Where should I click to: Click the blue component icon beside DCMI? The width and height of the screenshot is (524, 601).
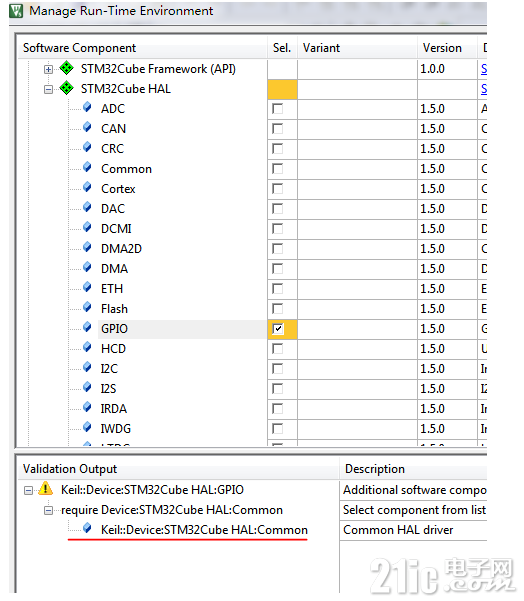[x=87, y=227]
